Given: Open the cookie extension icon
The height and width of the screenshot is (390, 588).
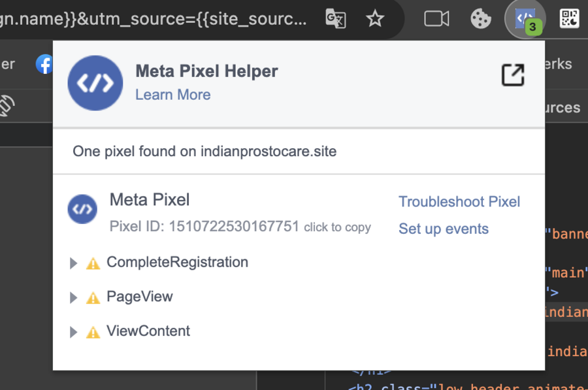Looking at the screenshot, I should [x=481, y=19].
